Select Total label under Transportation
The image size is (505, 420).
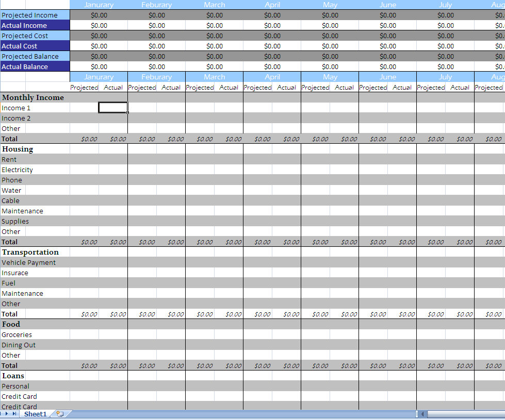(x=9, y=314)
